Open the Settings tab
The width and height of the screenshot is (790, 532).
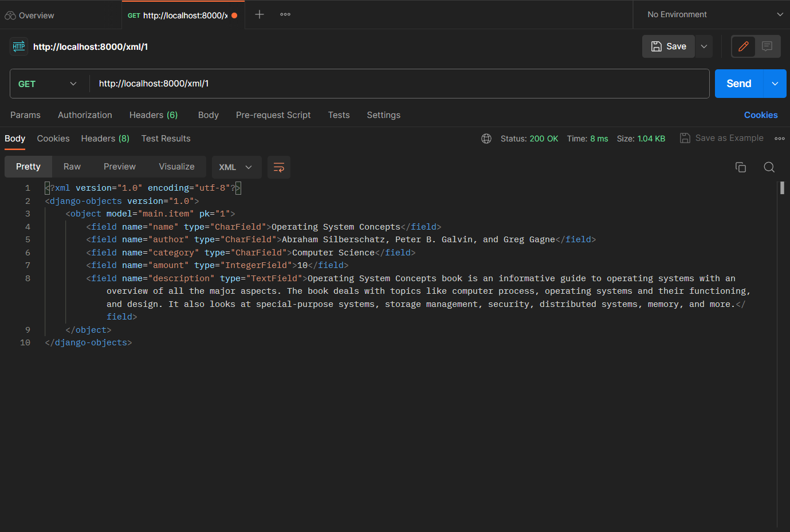383,115
